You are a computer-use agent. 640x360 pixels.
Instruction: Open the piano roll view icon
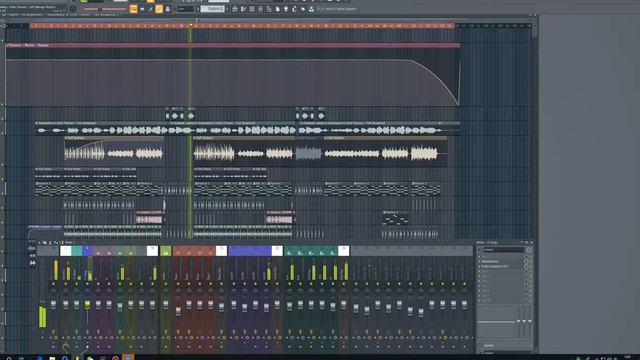point(243,9)
